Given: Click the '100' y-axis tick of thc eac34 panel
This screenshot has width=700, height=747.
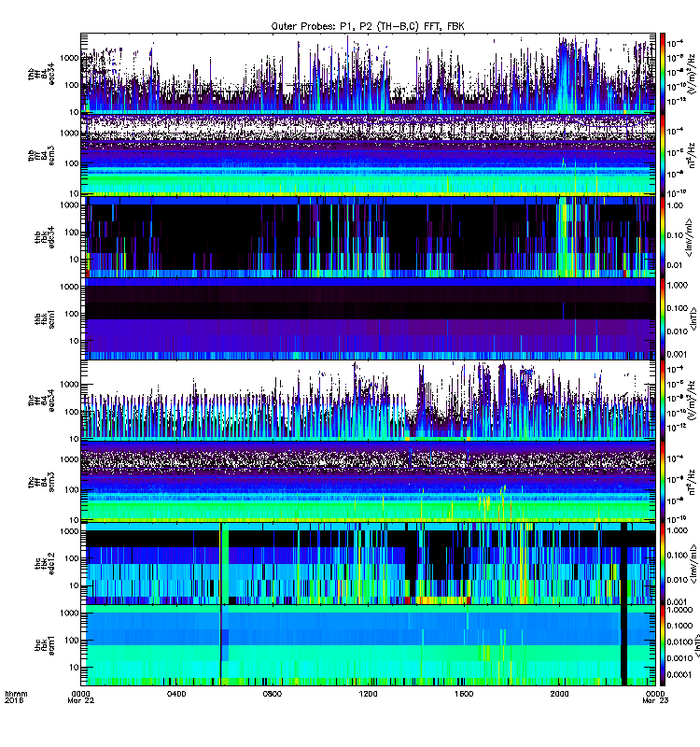Looking at the screenshot, I should [72, 412].
